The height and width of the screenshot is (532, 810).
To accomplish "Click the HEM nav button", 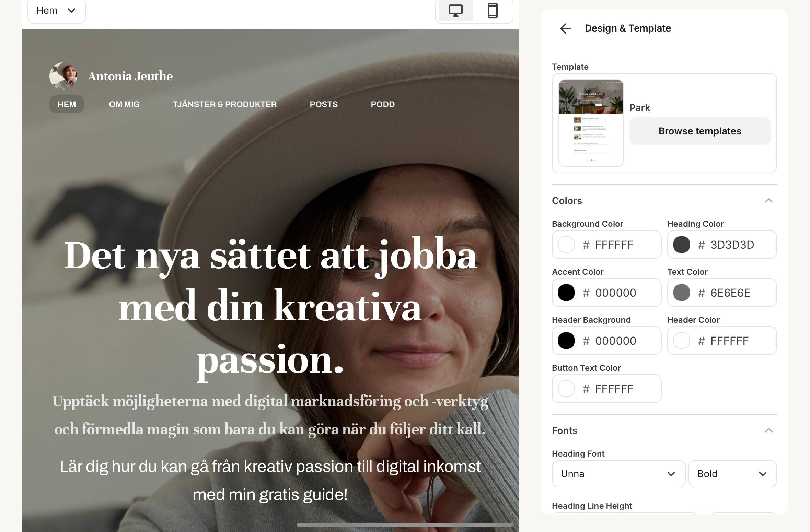I will coord(67,104).
